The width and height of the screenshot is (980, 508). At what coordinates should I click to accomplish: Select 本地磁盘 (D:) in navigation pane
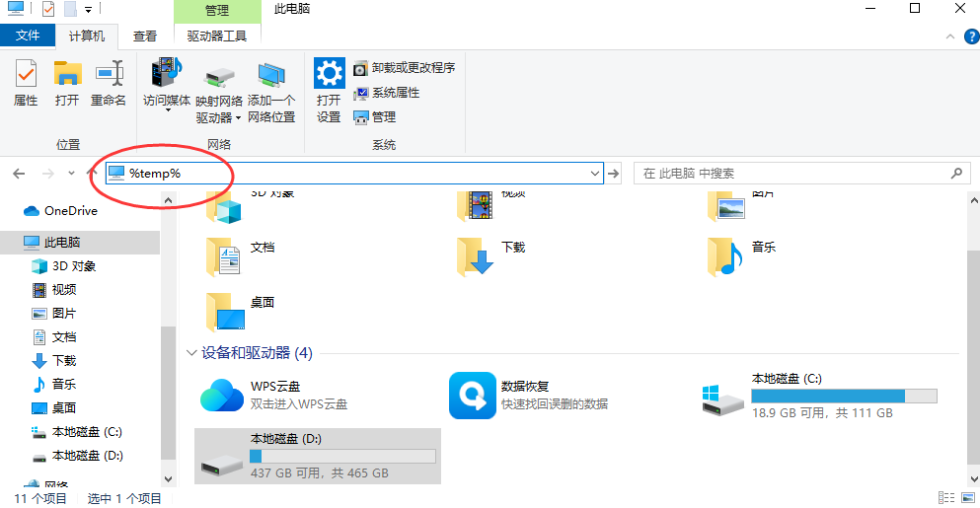pos(76,456)
